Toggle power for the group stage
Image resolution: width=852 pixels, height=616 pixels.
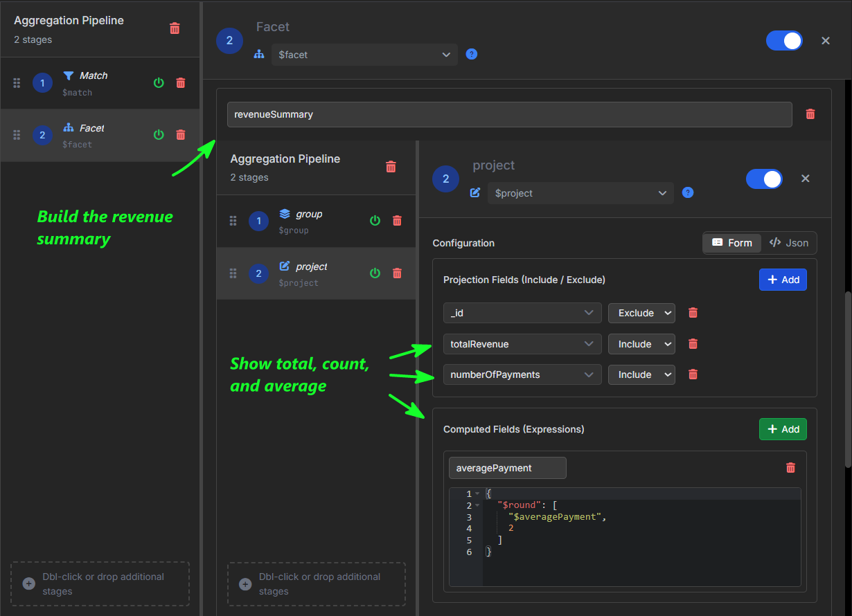375,221
